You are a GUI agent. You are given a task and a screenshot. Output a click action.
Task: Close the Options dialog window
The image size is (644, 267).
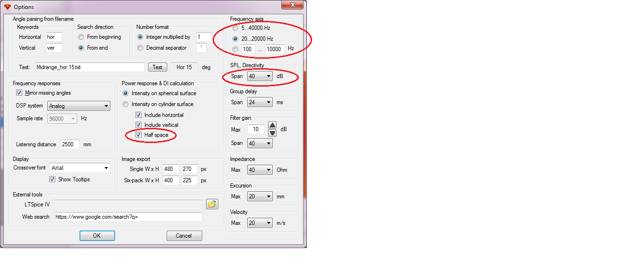click(x=293, y=5)
